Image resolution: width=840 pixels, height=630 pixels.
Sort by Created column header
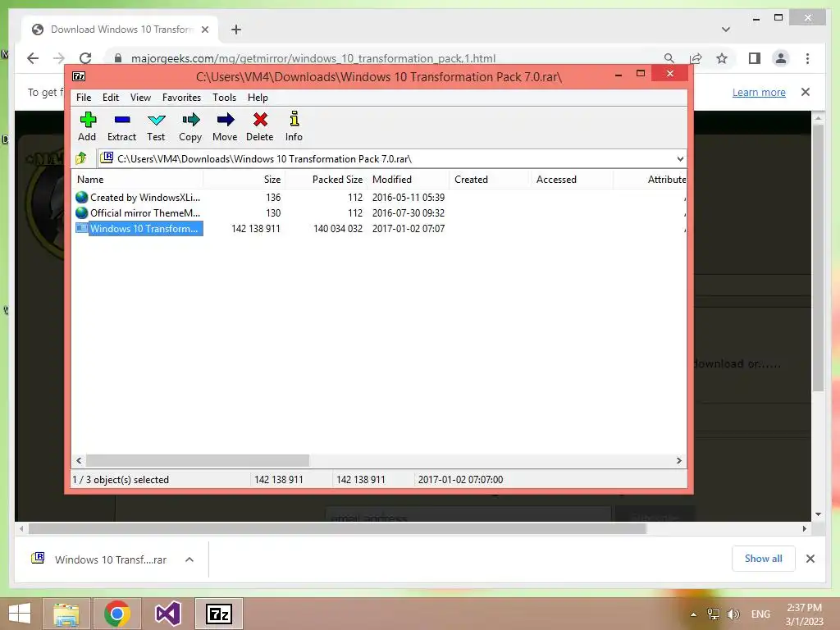coord(490,180)
